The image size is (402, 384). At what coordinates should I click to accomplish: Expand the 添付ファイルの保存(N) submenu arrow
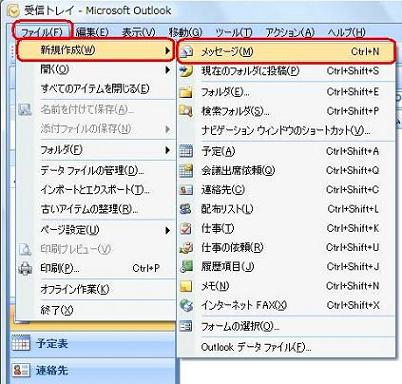167,129
